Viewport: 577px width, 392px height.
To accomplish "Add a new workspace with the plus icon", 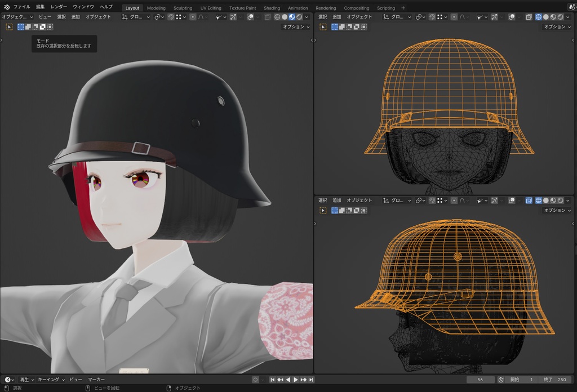I will click(403, 8).
